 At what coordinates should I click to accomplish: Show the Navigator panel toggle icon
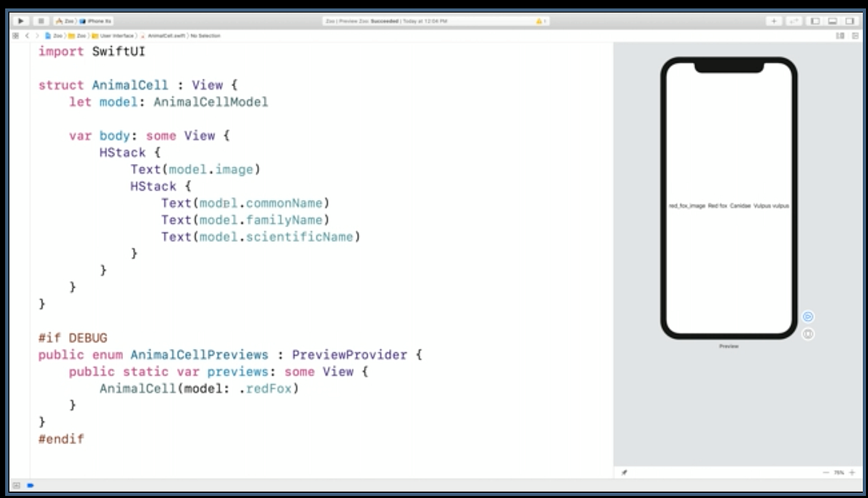[815, 21]
